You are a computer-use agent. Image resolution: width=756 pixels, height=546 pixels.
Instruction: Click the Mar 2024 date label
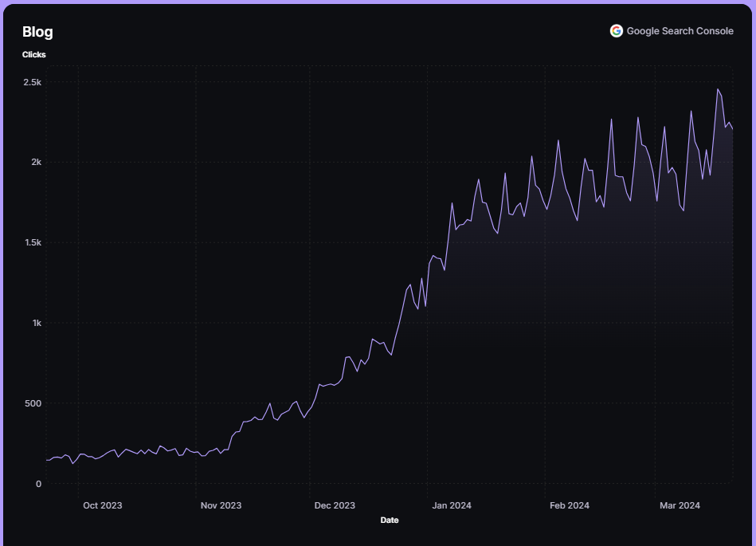[x=680, y=505]
